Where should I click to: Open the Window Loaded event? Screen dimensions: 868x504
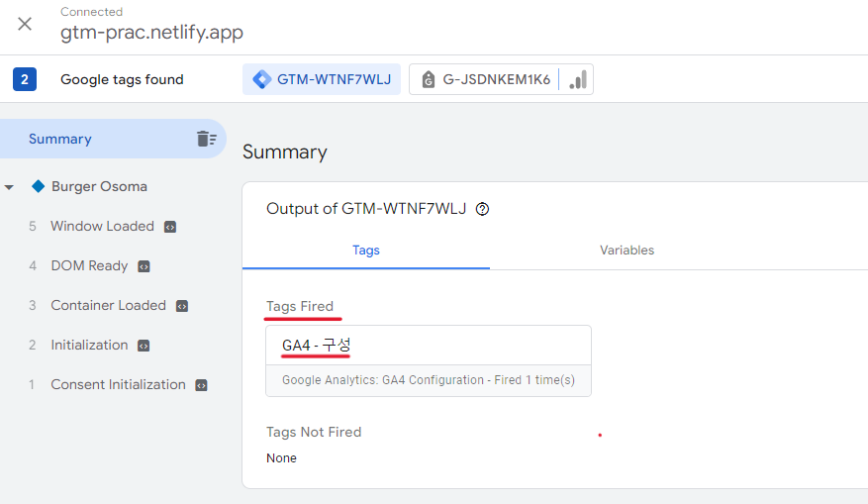pyautogui.click(x=102, y=226)
